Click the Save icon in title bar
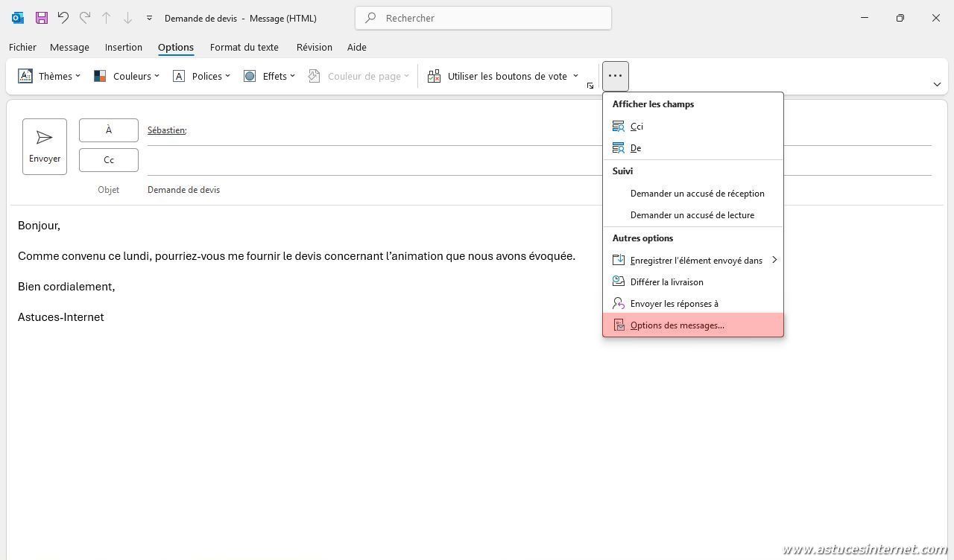The image size is (954, 560). click(41, 18)
